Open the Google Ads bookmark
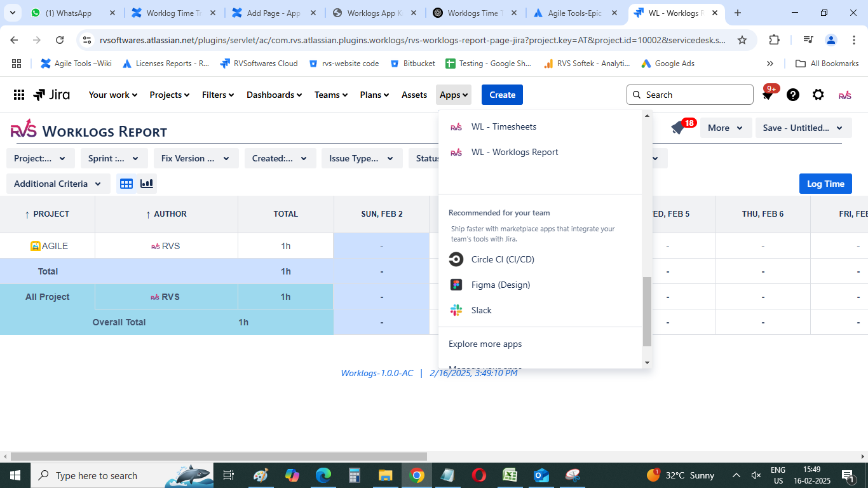Screen dimensions: 868x488 point(667,64)
